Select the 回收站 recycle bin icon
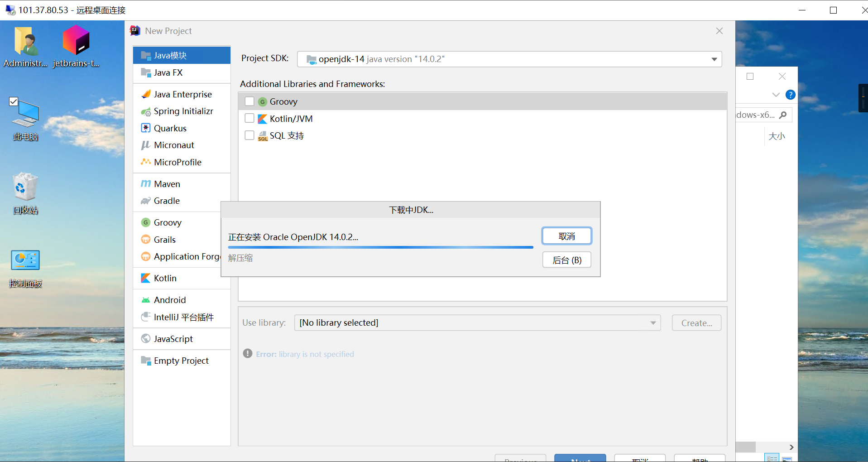Image resolution: width=868 pixels, height=462 pixels. (25, 193)
